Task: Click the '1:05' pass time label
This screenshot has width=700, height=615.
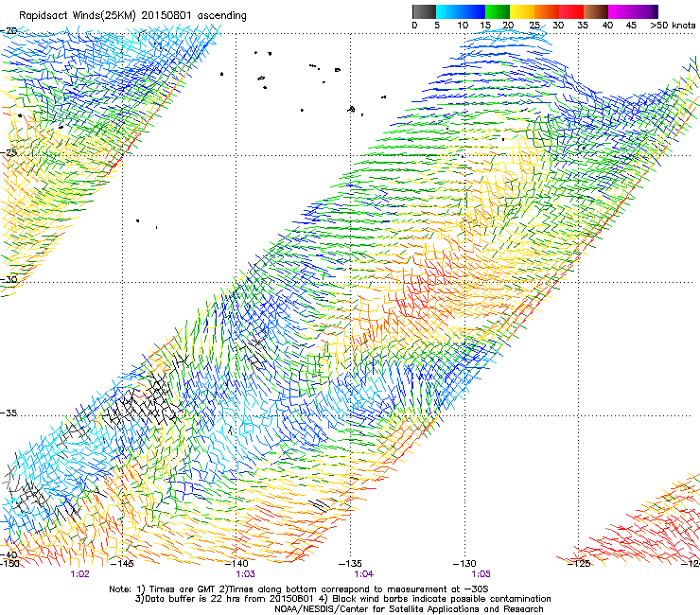Action: 481,574
